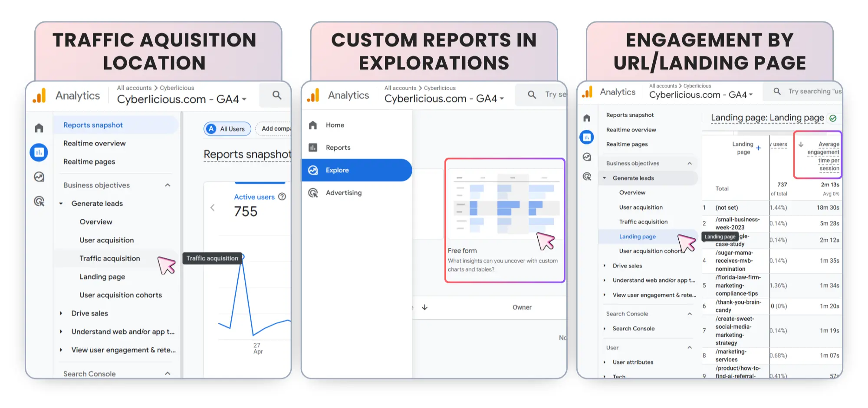This screenshot has width=868, height=408.
Task: Click the Reports chart icon in middle menu
Action: tap(313, 148)
